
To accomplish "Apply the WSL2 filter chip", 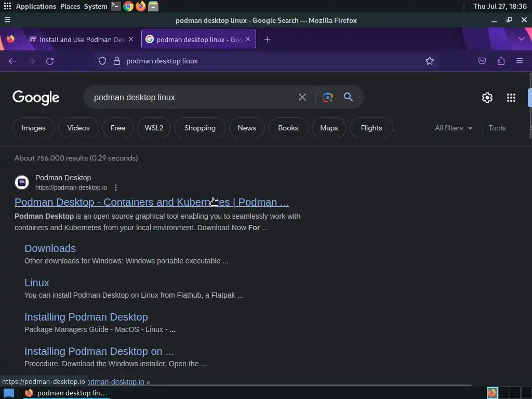I will pos(154,128).
